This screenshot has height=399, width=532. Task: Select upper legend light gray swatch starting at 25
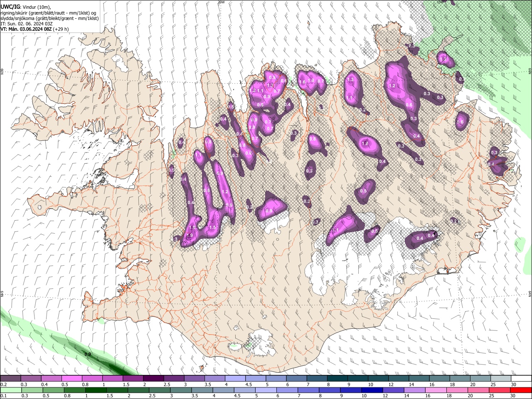tap(501, 378)
